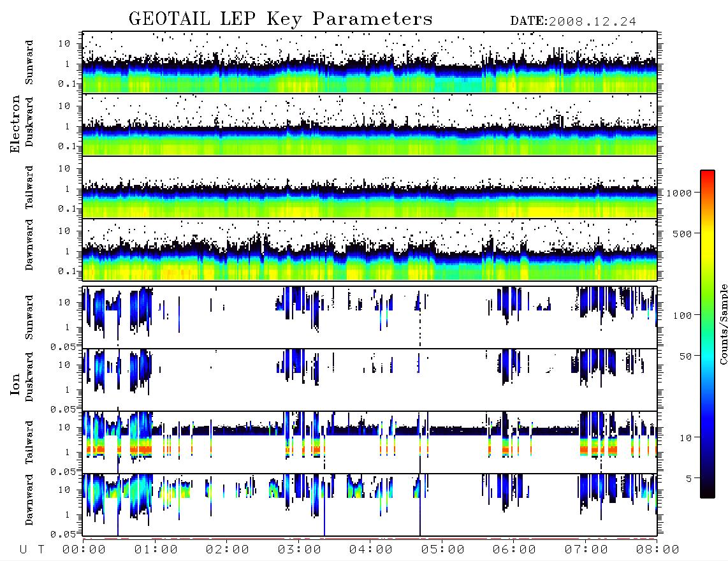Click the 500 colorbar tick label
This screenshot has height=561, width=728.
pyautogui.click(x=682, y=233)
